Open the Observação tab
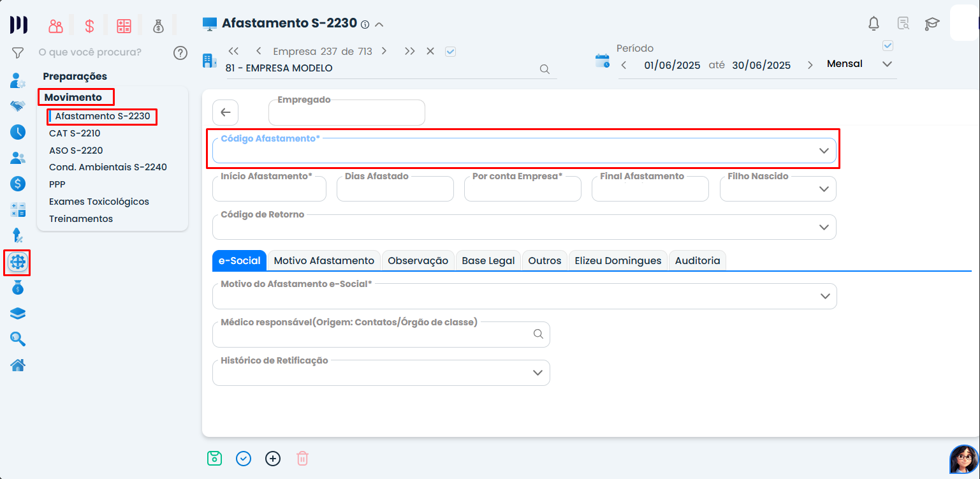 click(x=418, y=260)
